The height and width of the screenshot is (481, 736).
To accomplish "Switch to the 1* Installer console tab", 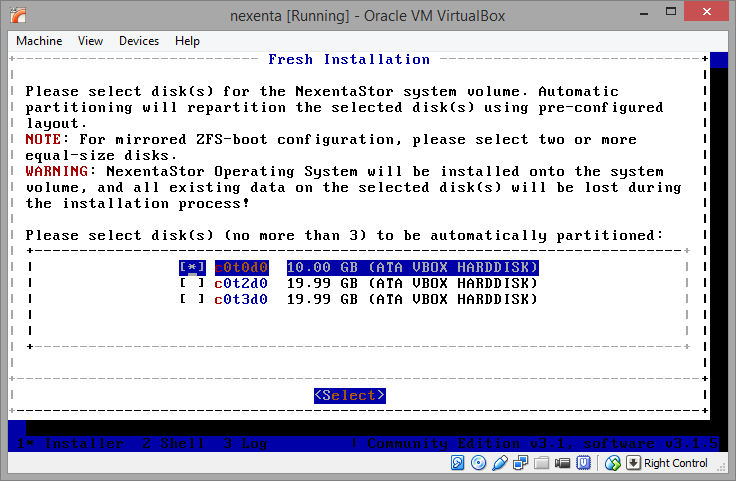I will [x=70, y=443].
